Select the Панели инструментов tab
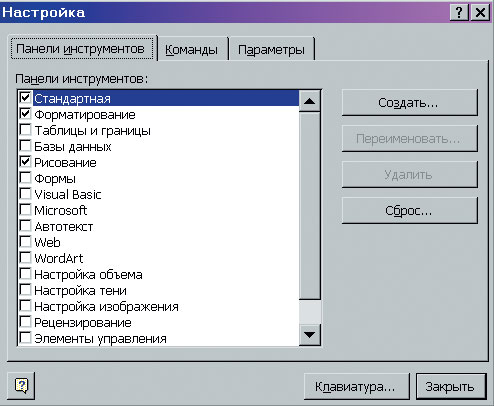 [82, 49]
